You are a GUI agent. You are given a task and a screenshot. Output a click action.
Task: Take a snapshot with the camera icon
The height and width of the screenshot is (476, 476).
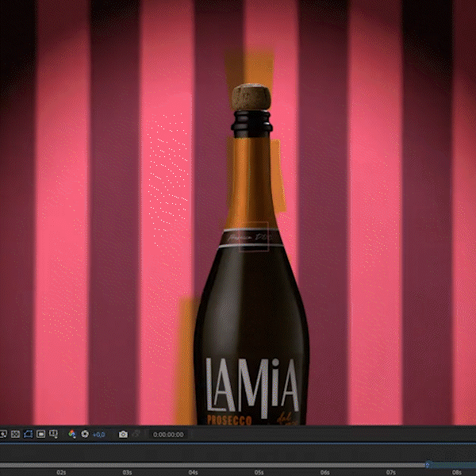[123, 434]
